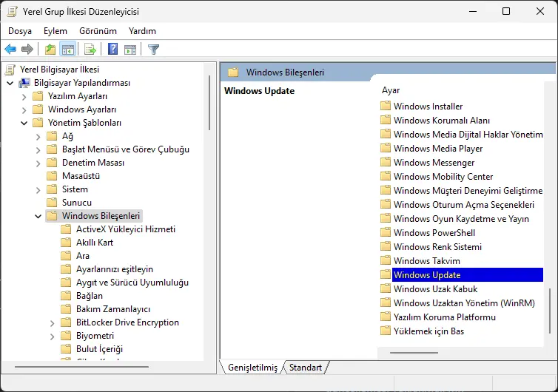
Task: Expand the Biyometri tree node
Action: (x=52, y=336)
